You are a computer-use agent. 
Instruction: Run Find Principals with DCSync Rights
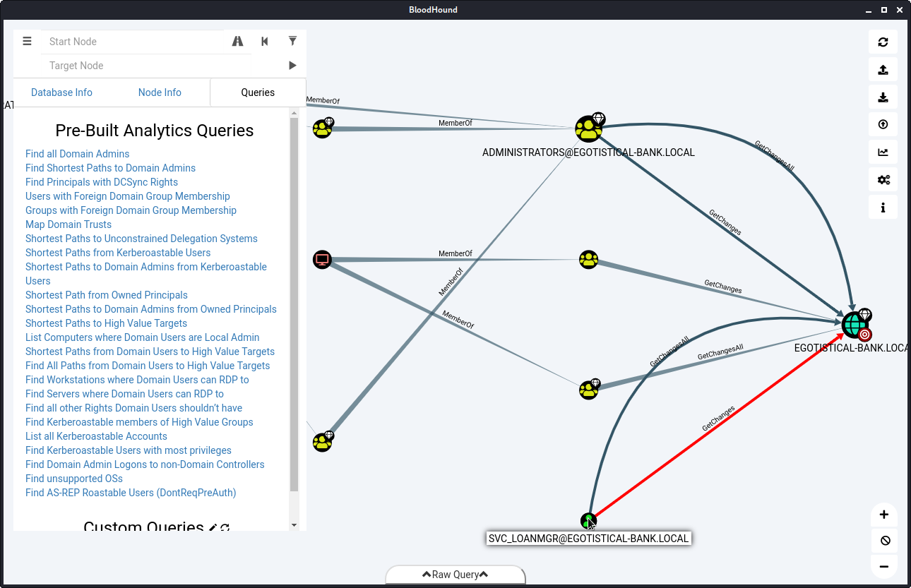(102, 182)
